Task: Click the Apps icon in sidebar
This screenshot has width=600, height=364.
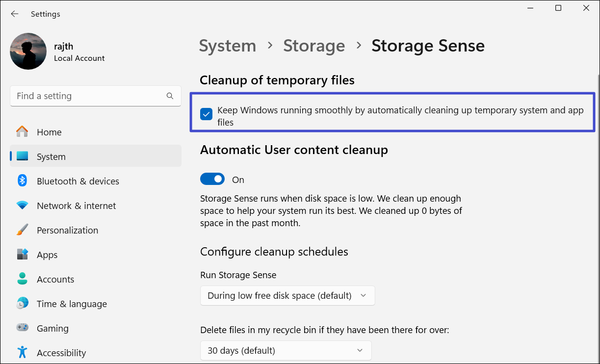Action: [22, 255]
